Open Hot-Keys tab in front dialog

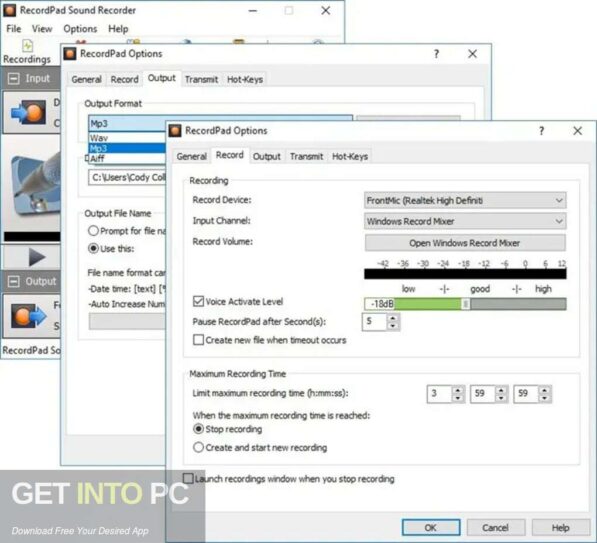(x=350, y=157)
